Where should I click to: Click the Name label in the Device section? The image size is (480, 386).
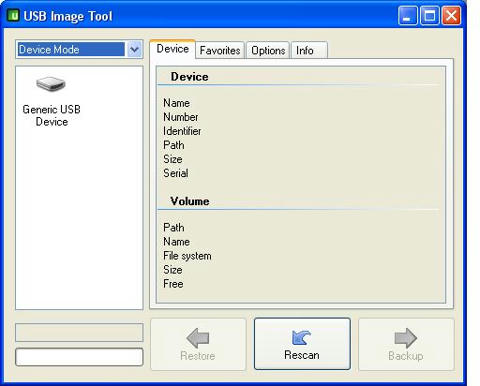click(176, 103)
